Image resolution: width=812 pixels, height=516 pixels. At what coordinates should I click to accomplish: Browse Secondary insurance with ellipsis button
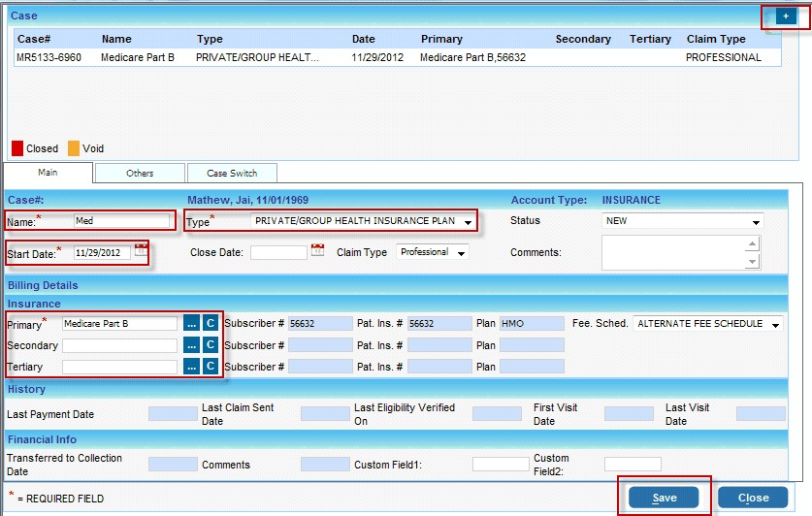(x=191, y=345)
